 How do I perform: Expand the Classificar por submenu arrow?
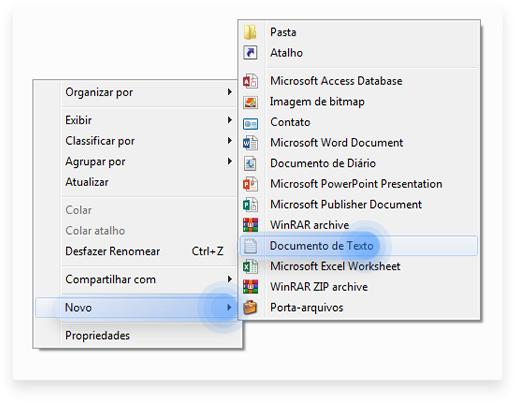click(229, 140)
